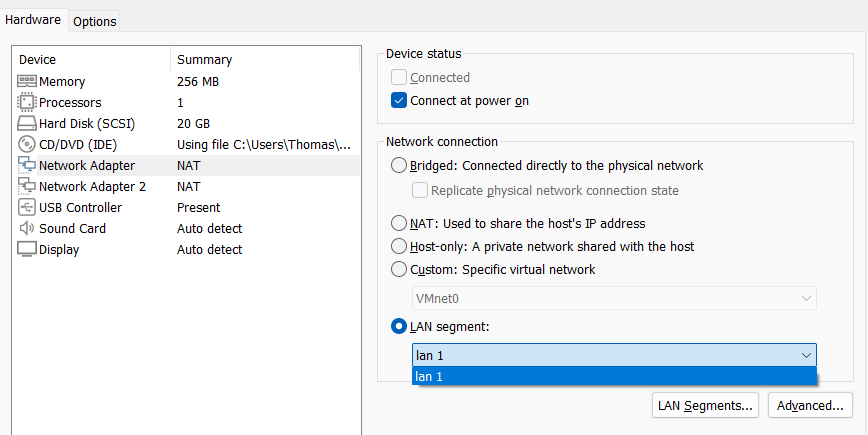Screen dimensions: 868x435
Task: Select the LAN segment radio button
Action: point(399,327)
